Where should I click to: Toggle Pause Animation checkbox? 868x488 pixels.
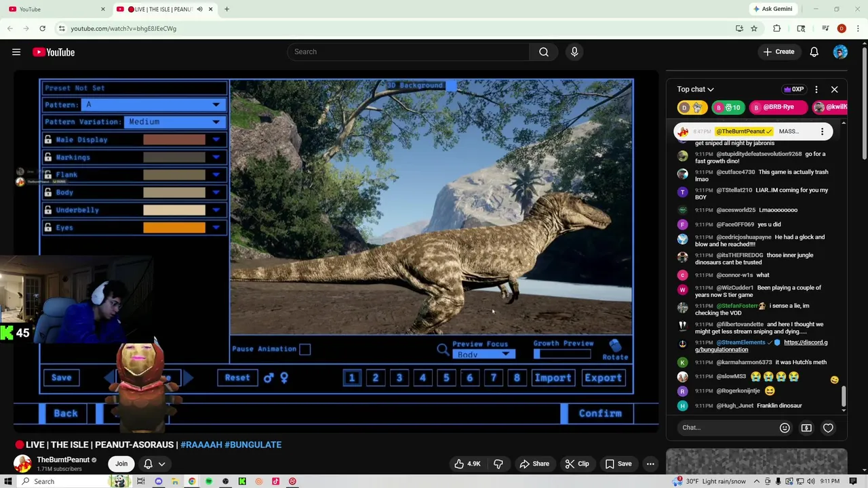click(x=305, y=349)
